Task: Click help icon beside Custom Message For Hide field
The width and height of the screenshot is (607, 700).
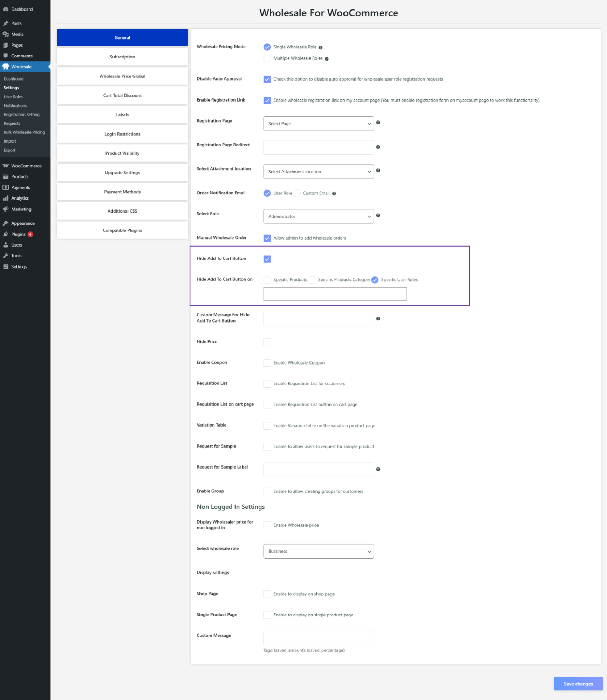Action: pyautogui.click(x=378, y=319)
